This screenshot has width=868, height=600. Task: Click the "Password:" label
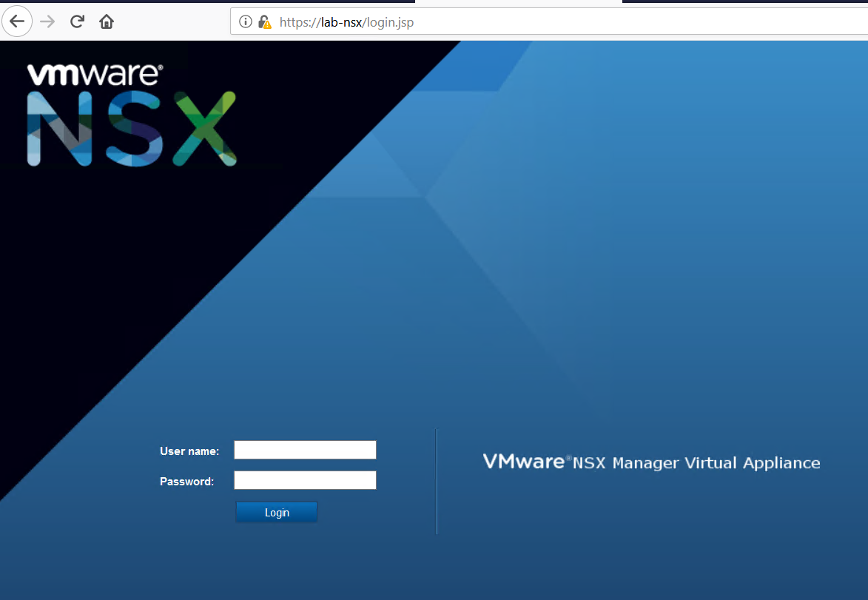tap(186, 482)
